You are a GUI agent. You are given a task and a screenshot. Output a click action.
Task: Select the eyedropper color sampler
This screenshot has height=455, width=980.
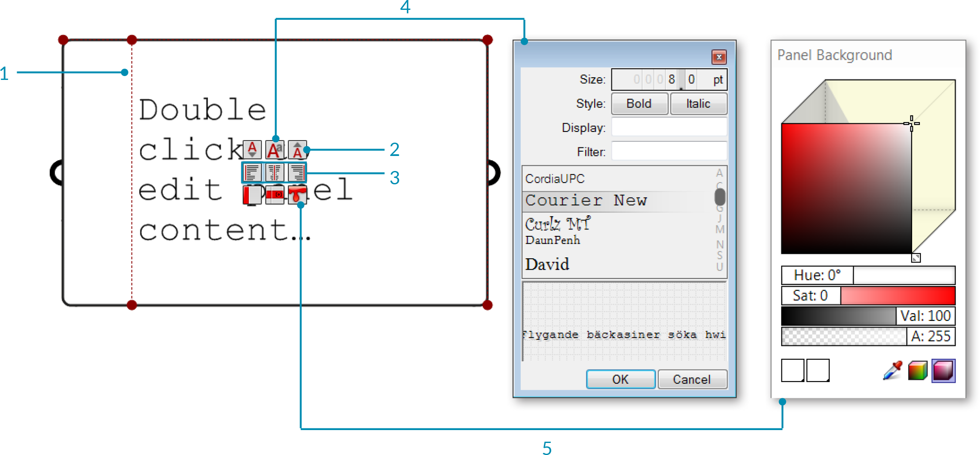892,370
